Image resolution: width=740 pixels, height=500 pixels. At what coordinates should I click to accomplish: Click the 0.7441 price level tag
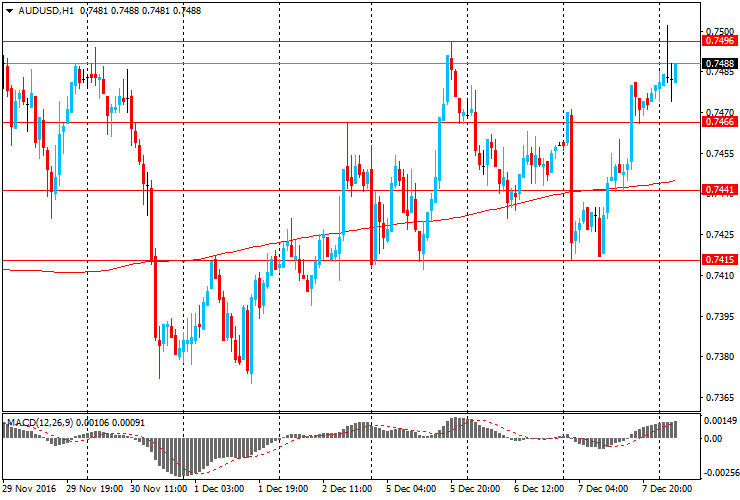(720, 190)
